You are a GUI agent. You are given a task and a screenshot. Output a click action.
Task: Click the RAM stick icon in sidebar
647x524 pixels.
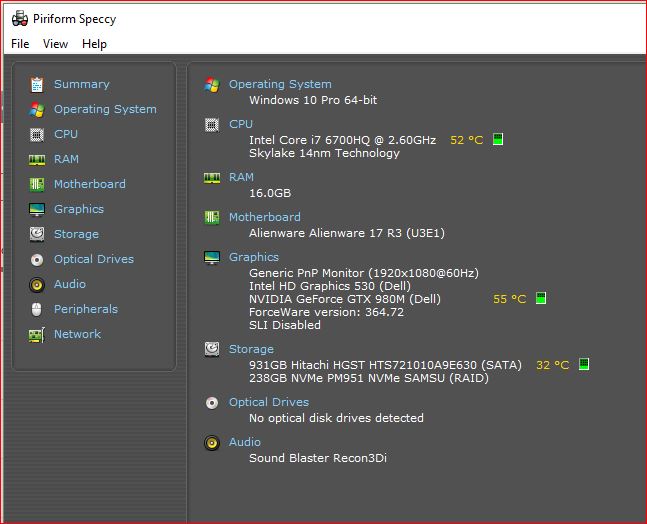[37, 160]
